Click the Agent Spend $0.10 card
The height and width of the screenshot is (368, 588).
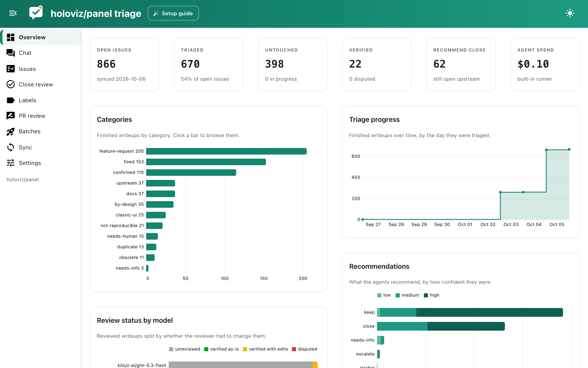(x=545, y=64)
